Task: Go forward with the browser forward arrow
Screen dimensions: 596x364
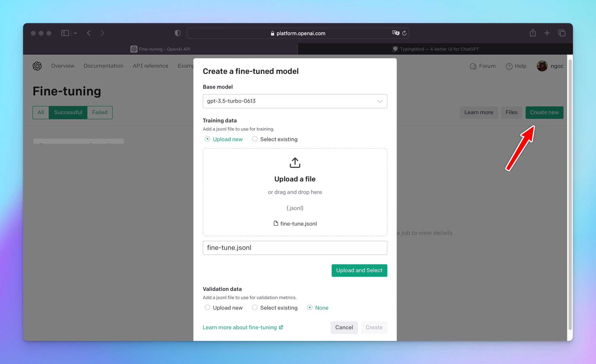Action: [102, 33]
